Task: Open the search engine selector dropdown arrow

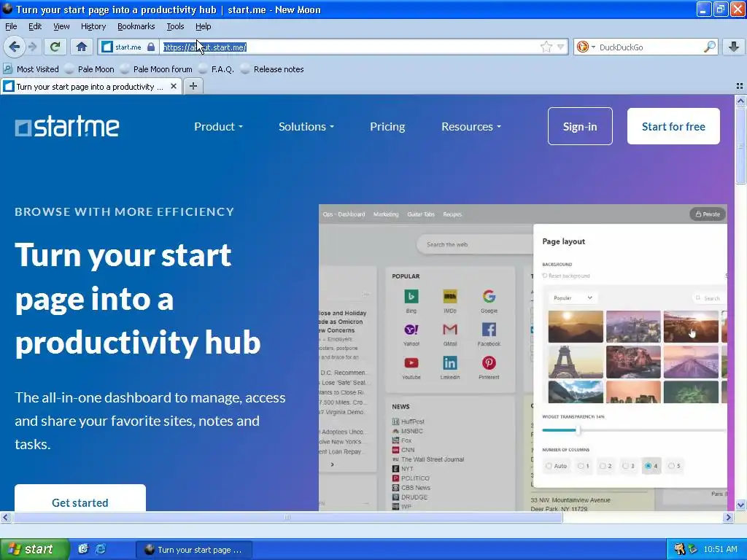Action: click(x=593, y=47)
